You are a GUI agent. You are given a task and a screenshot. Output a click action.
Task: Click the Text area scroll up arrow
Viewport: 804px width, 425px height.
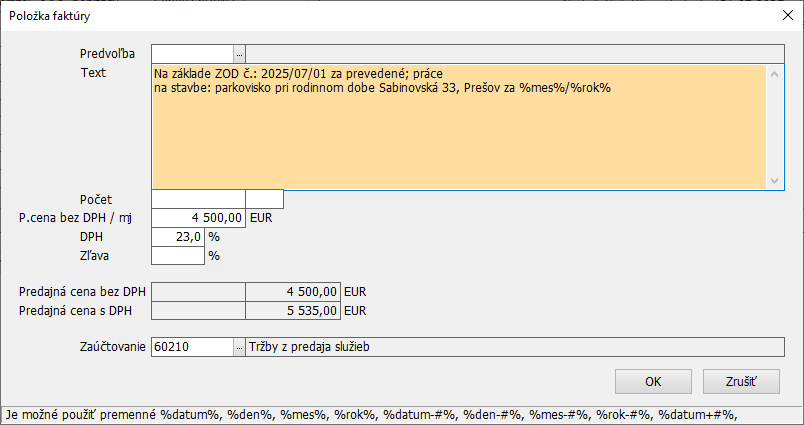click(774, 73)
